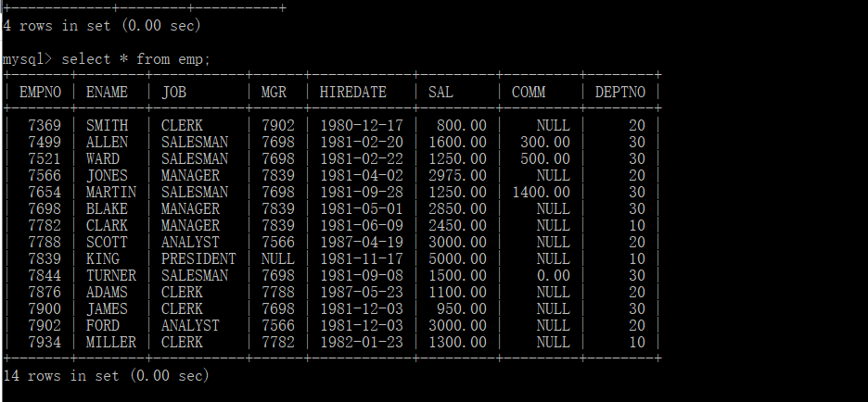Click hire date 1980-12-17
This screenshot has height=402, width=868.
point(362,126)
